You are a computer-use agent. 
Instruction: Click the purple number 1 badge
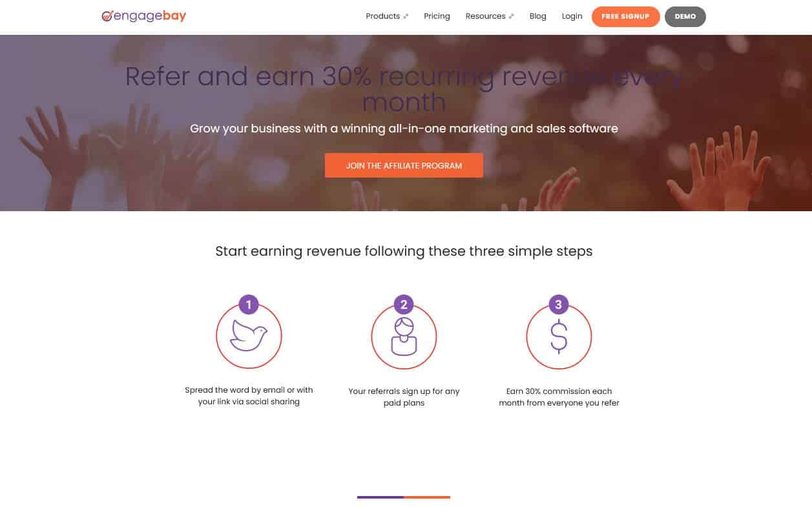point(249,304)
